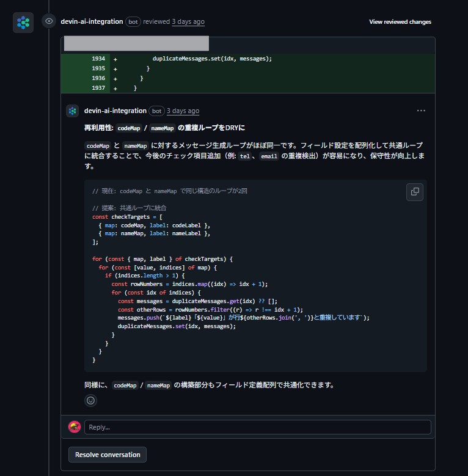Viewport: 468px width, 476px height.
Task: Click the 'const checkTargets = [' code line
Action: pyautogui.click(x=128, y=217)
